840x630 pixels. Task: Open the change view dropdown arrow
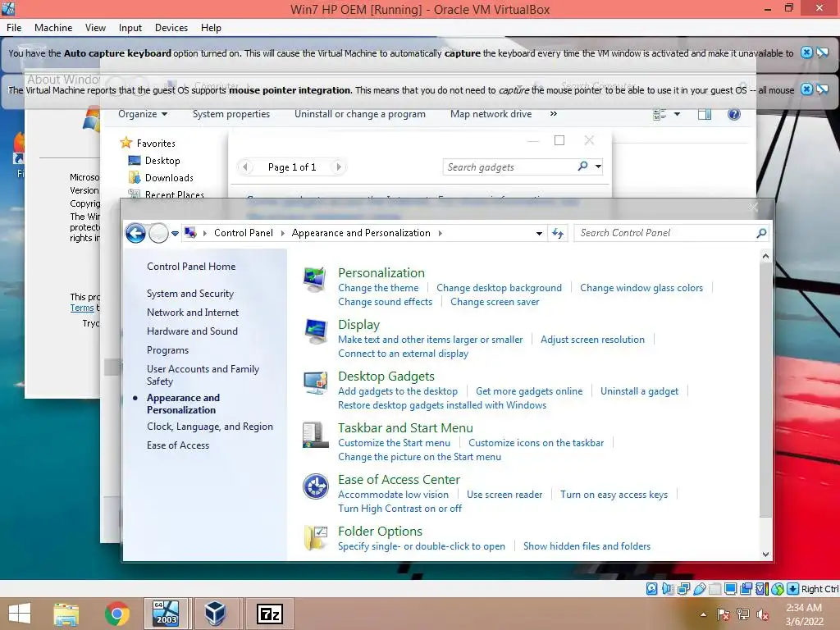tap(677, 114)
